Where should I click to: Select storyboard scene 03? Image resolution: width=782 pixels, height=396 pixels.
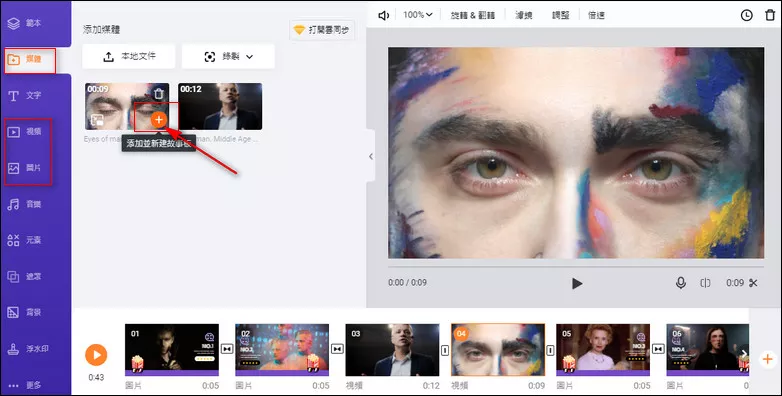(x=392, y=350)
